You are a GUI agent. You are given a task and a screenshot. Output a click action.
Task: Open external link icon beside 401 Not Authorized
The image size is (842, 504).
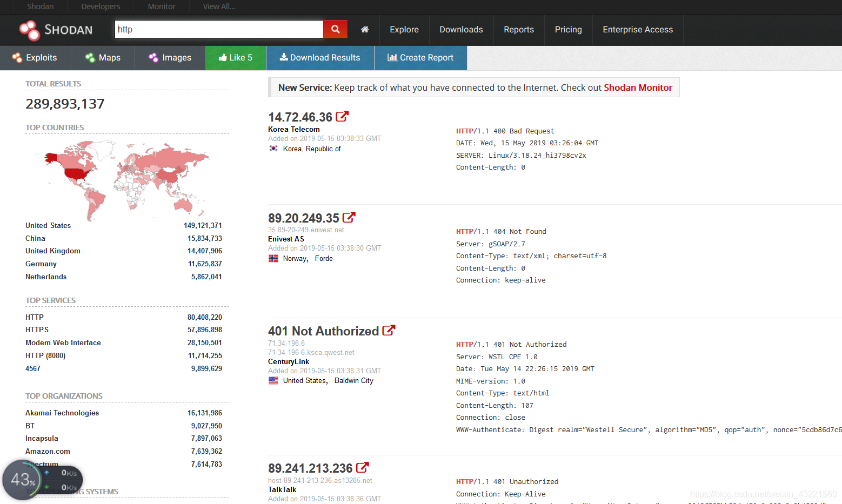pos(389,330)
